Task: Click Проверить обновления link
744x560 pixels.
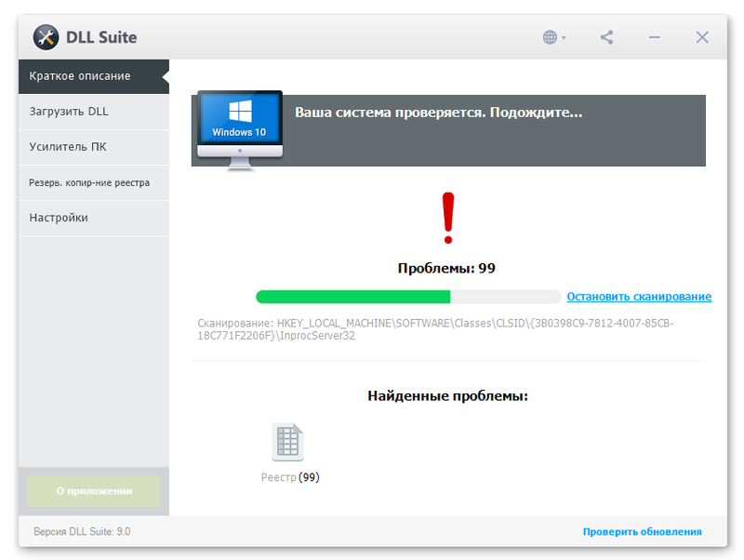Action: coord(642,531)
